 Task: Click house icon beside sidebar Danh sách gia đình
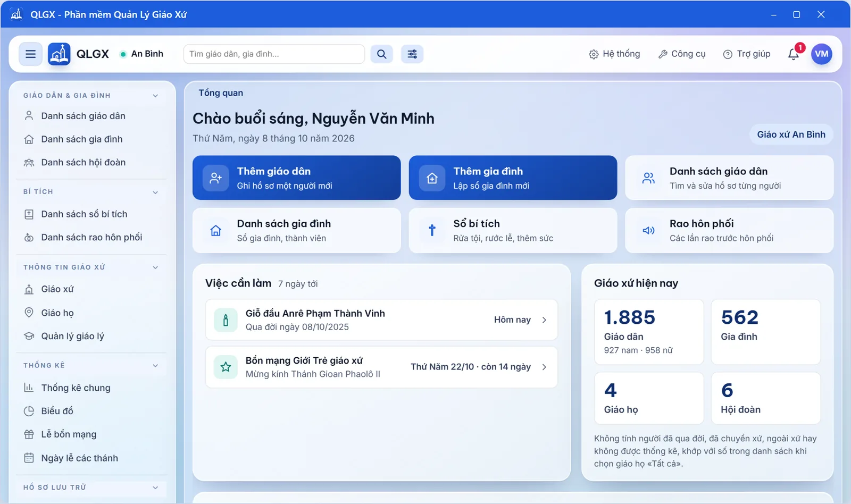29,139
